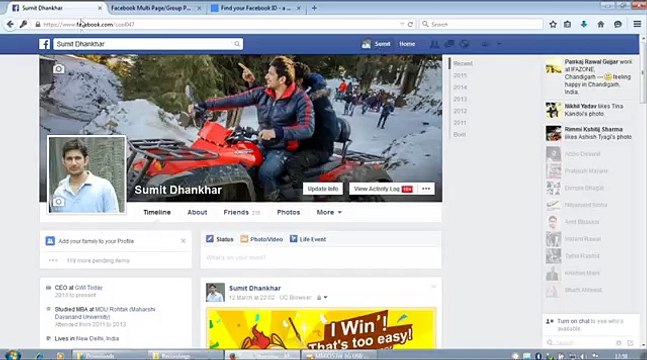Click the Firefox back arrow button
Viewport: 647px width, 360px height.
[x=10, y=24]
